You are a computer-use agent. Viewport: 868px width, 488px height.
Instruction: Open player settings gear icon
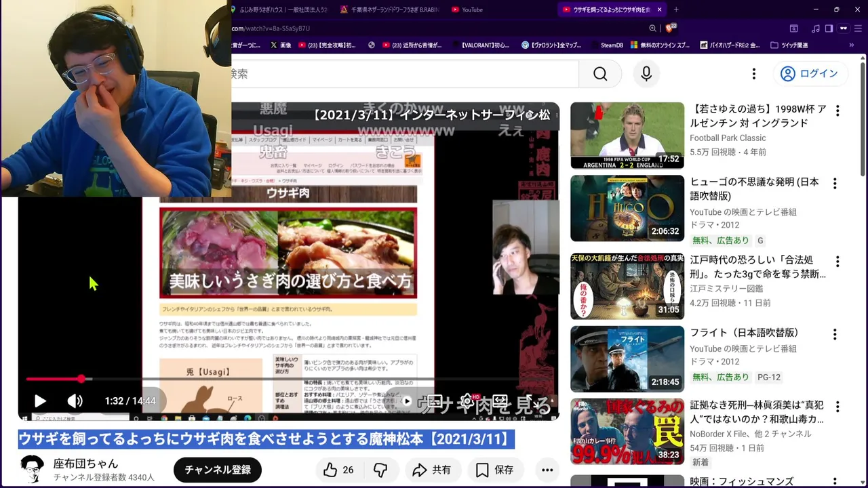coord(467,401)
